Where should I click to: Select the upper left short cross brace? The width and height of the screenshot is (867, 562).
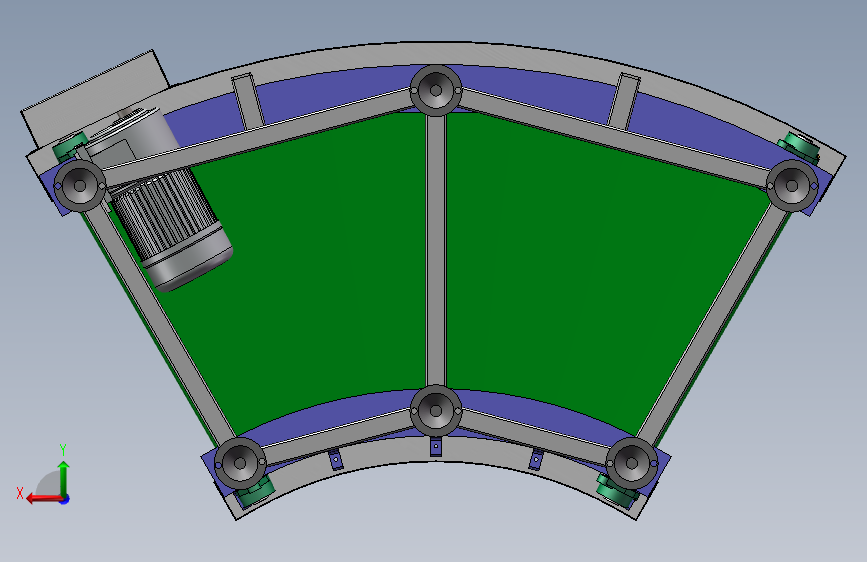pyautogui.click(x=248, y=101)
